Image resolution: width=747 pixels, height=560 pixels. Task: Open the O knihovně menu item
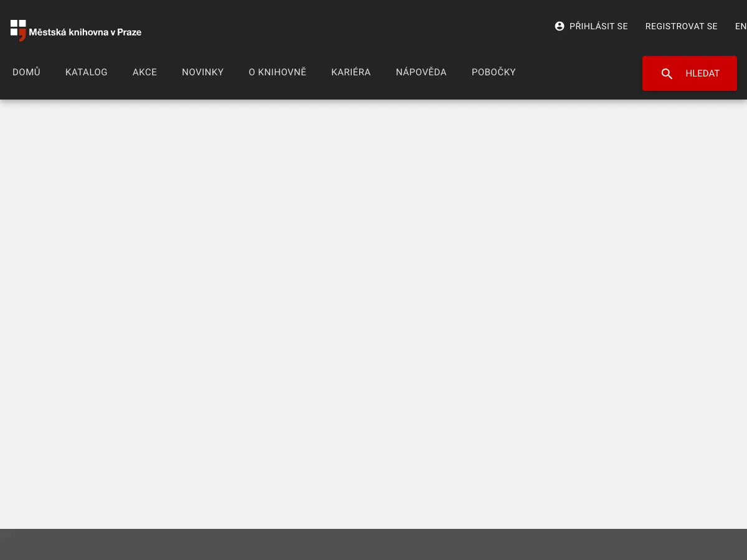click(278, 72)
